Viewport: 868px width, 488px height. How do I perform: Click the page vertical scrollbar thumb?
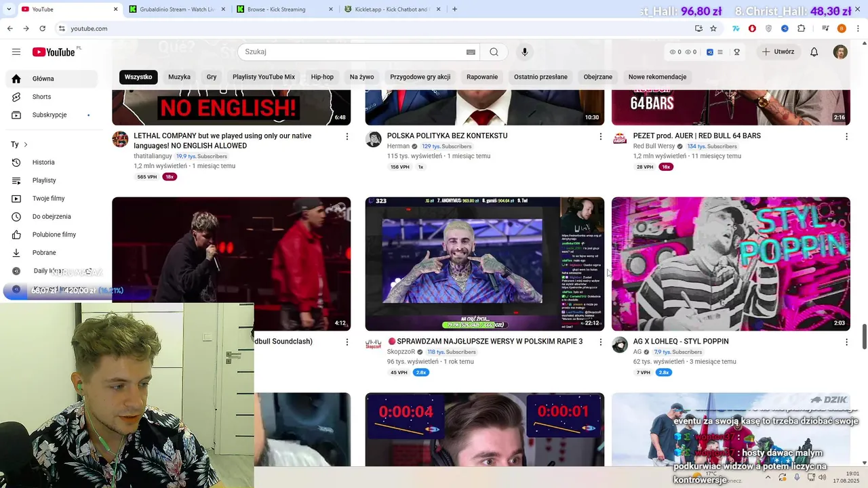click(x=864, y=337)
